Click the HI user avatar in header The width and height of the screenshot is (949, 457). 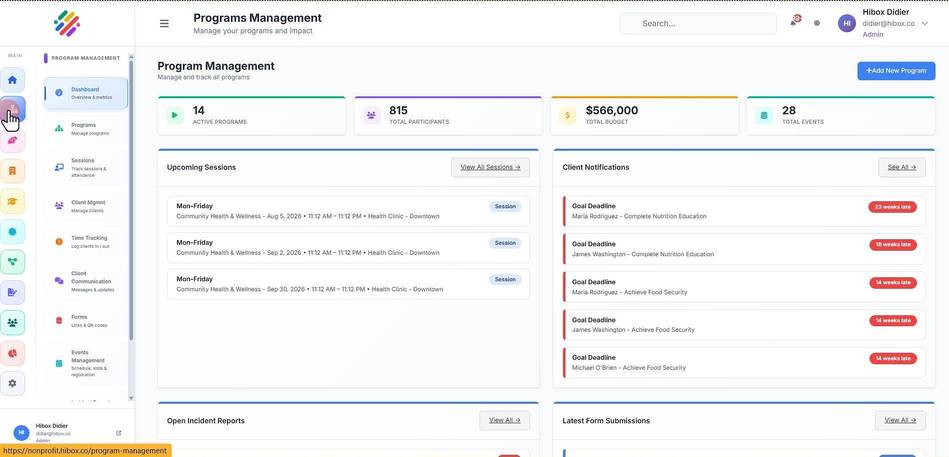[847, 23]
